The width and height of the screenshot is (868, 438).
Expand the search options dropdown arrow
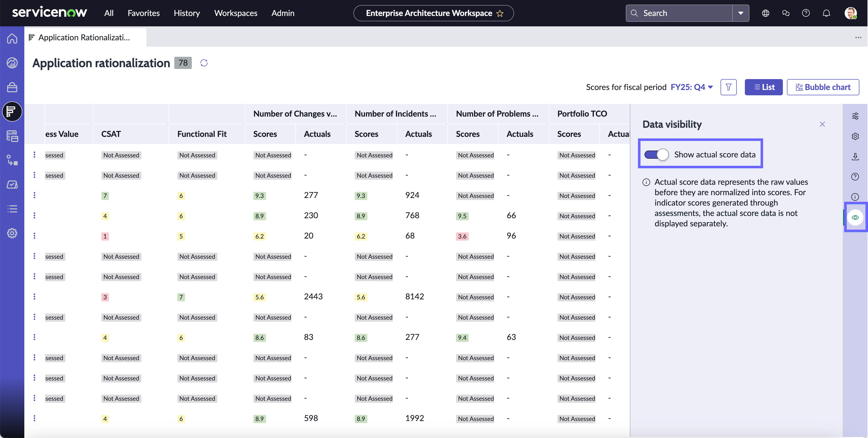tap(741, 13)
